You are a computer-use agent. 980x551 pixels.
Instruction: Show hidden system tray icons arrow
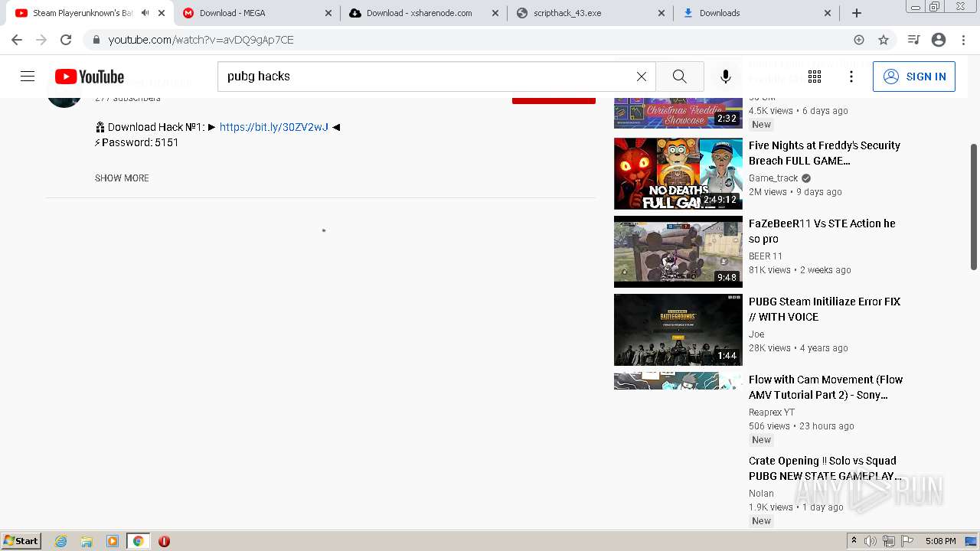tap(854, 541)
